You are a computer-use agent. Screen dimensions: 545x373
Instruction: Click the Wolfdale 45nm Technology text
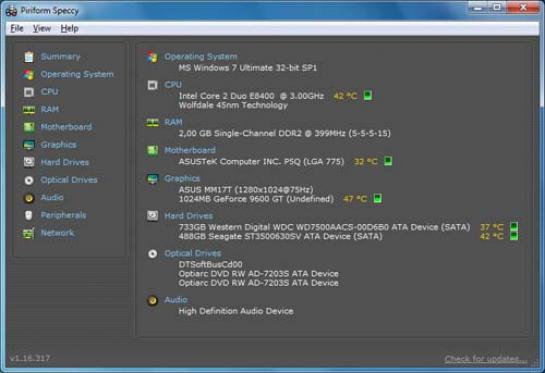(x=233, y=105)
